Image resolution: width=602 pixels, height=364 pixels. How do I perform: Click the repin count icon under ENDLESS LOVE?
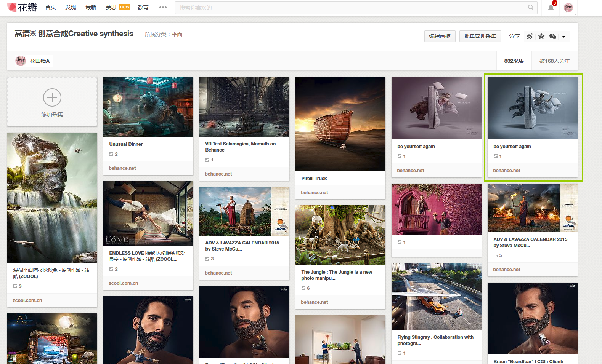pos(111,269)
